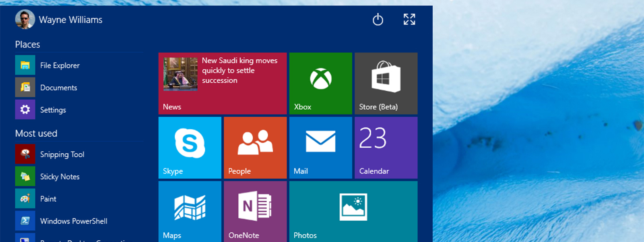Open the Xbox tile
644x242 pixels.
(x=320, y=83)
